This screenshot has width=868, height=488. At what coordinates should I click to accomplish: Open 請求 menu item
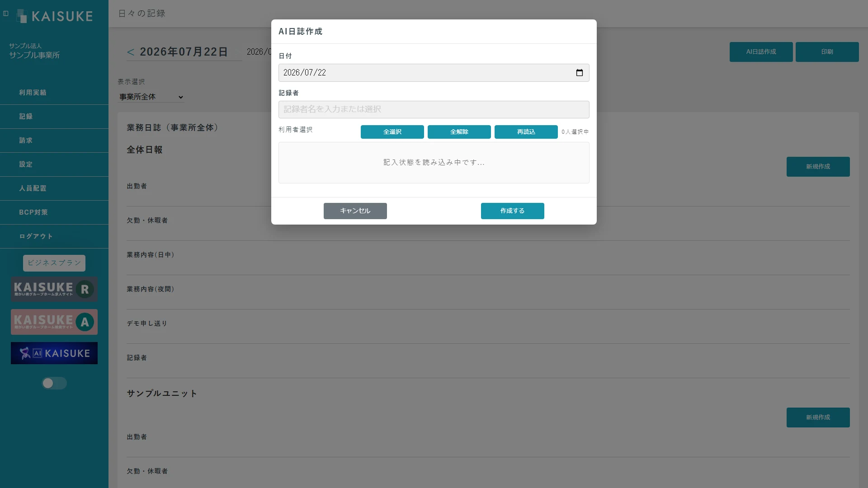[x=54, y=141]
